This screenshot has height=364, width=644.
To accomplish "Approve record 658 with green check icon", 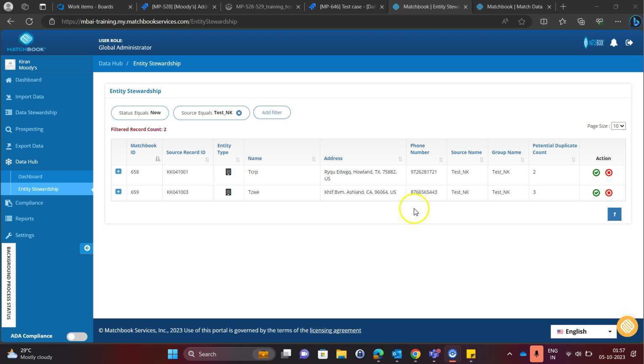I will (x=596, y=172).
